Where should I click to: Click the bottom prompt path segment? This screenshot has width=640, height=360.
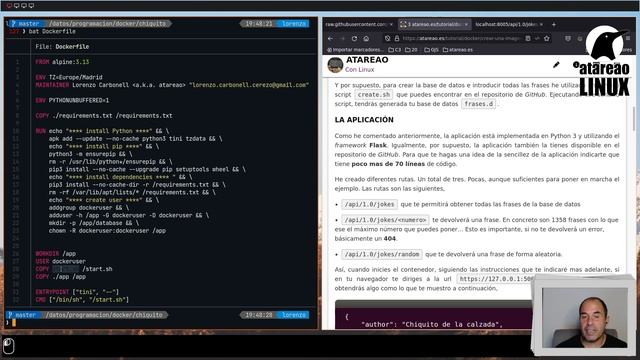pos(104,315)
